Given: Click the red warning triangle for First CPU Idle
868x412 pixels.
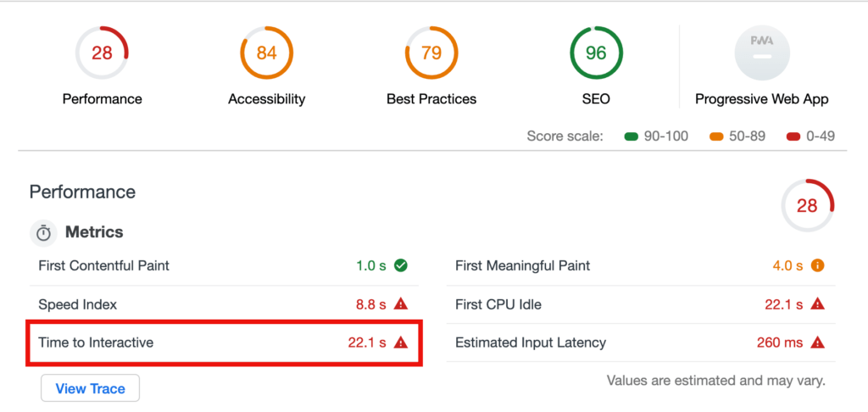Looking at the screenshot, I should click(817, 303).
